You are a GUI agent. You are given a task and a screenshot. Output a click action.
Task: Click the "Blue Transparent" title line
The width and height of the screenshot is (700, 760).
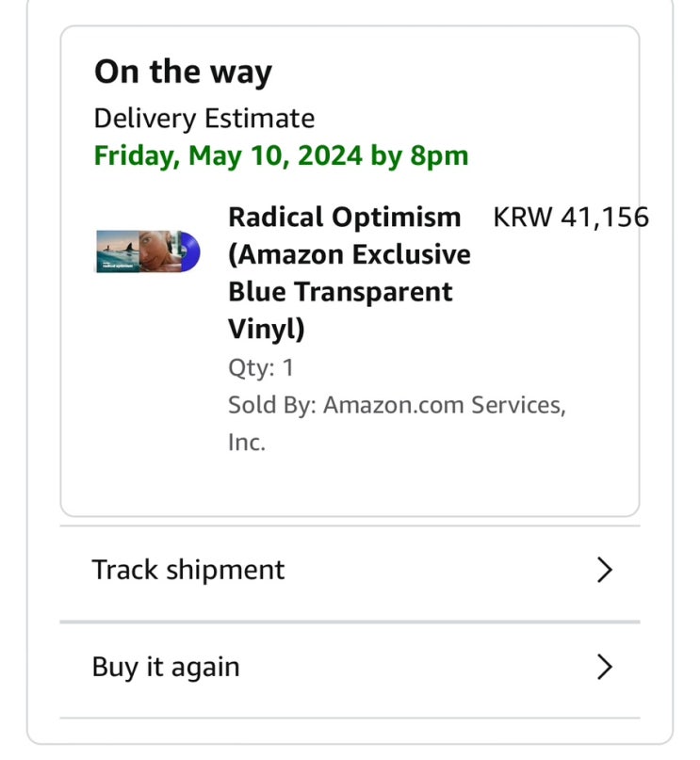[x=340, y=292]
